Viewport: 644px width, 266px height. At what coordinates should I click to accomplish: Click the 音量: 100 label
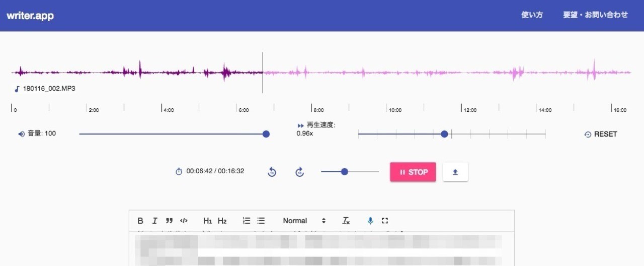pyautogui.click(x=42, y=134)
